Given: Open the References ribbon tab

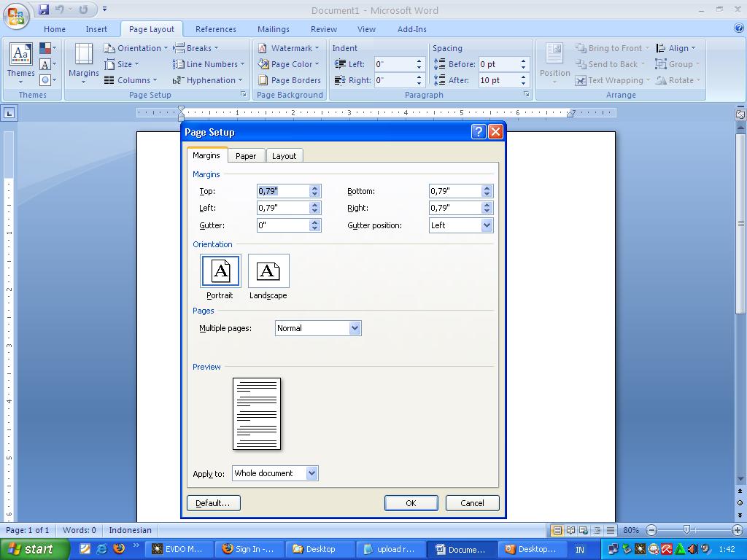Looking at the screenshot, I should 215,29.
